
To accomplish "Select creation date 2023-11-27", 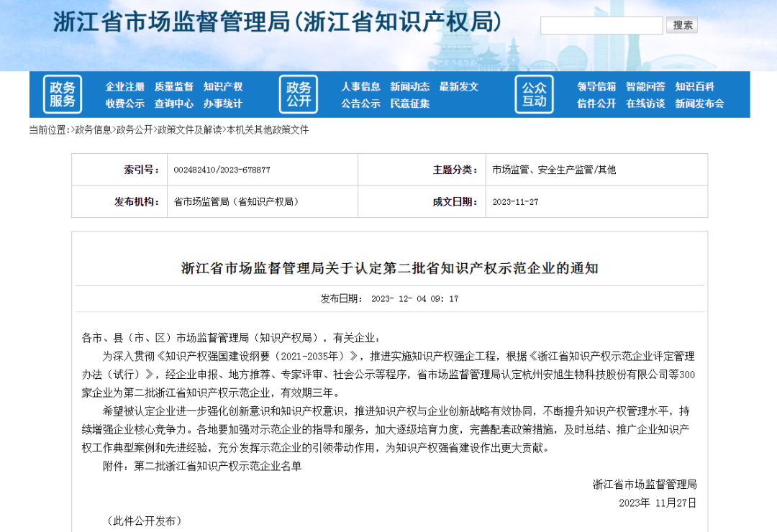I will [x=515, y=202].
